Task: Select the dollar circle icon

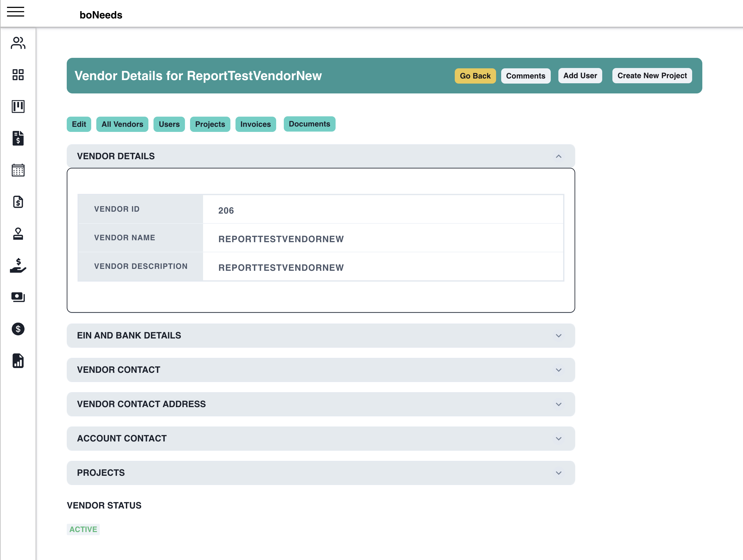Action: click(18, 329)
